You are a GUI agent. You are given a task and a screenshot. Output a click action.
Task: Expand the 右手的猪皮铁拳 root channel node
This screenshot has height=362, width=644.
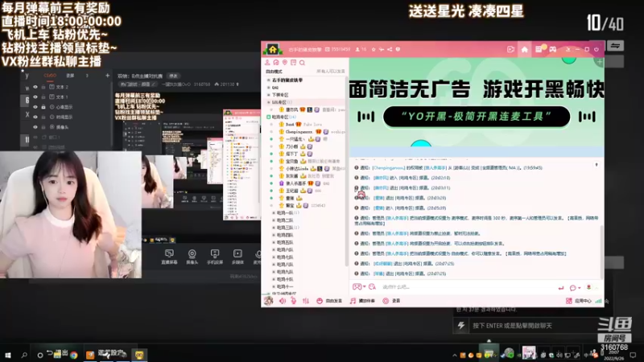(269, 80)
